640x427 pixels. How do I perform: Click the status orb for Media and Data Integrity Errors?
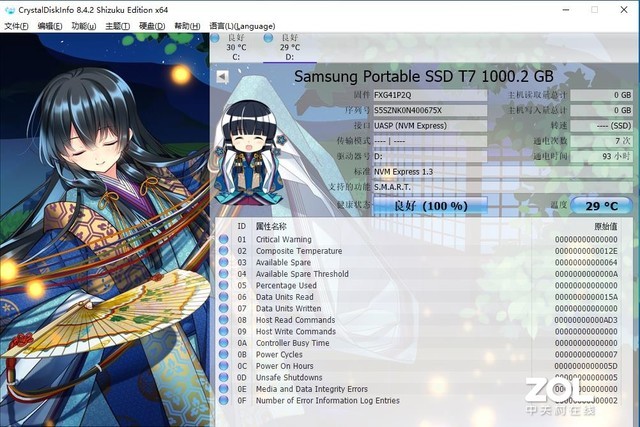point(224,389)
